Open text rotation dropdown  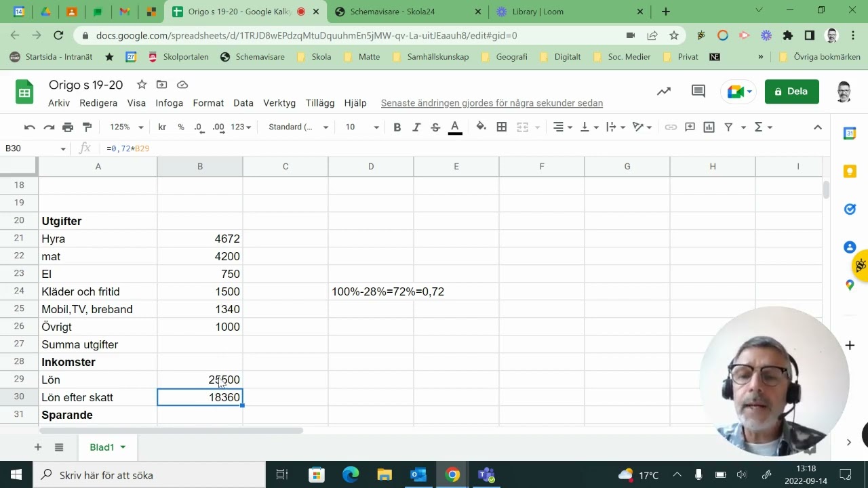tap(642, 127)
